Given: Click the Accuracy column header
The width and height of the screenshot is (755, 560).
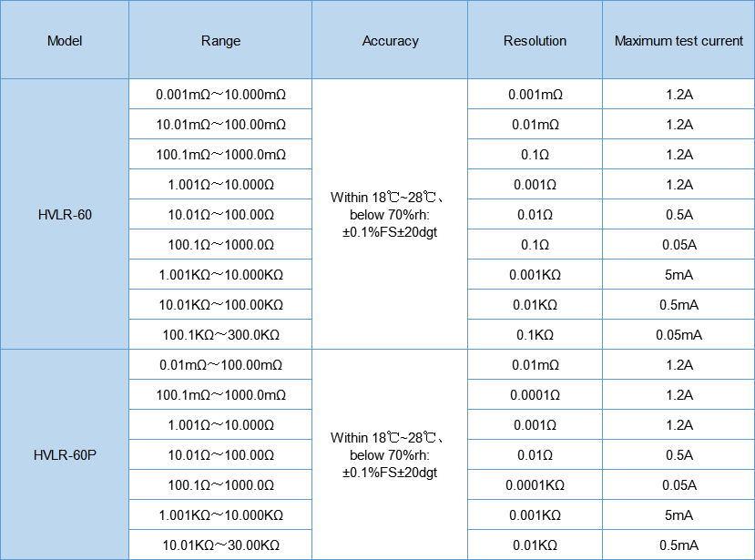Looking at the screenshot, I should (x=390, y=41).
